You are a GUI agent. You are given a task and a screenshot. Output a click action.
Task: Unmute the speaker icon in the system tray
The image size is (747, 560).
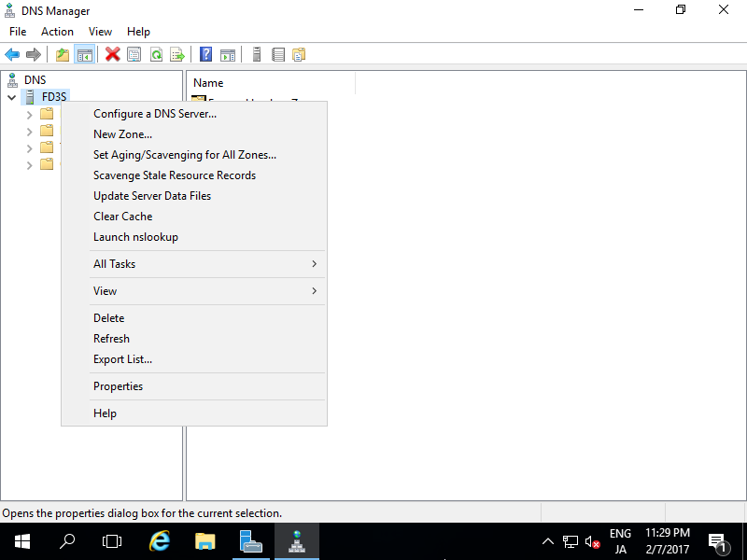pos(591,541)
